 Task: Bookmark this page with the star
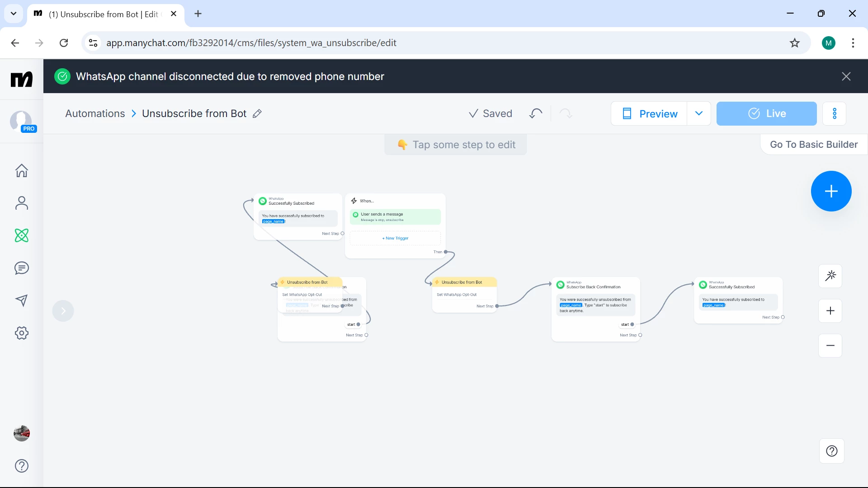[x=795, y=43]
